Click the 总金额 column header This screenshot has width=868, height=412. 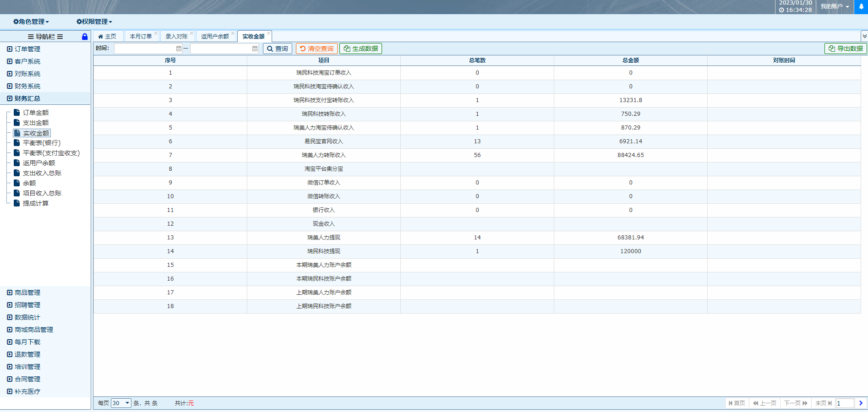[x=631, y=60]
